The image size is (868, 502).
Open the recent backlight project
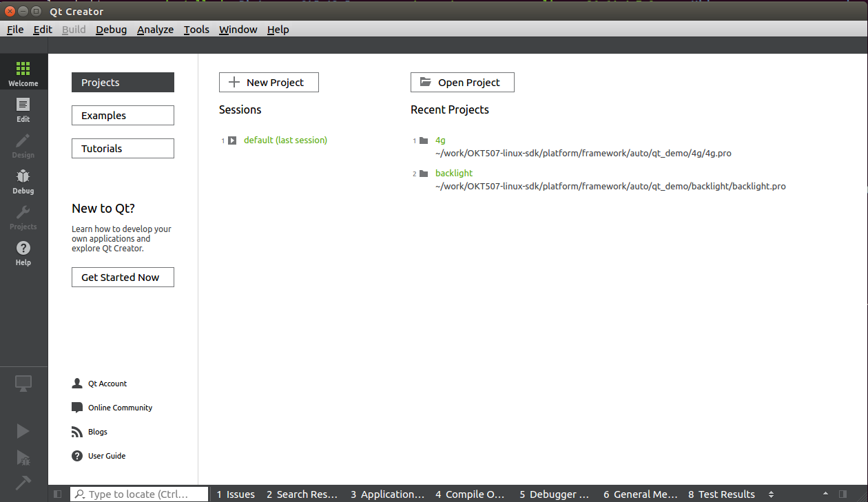(x=454, y=174)
